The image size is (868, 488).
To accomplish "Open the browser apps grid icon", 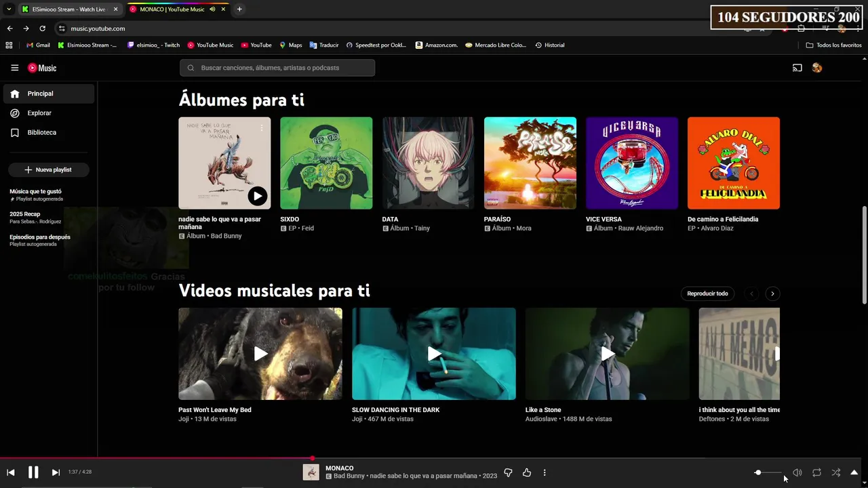I will [9, 45].
